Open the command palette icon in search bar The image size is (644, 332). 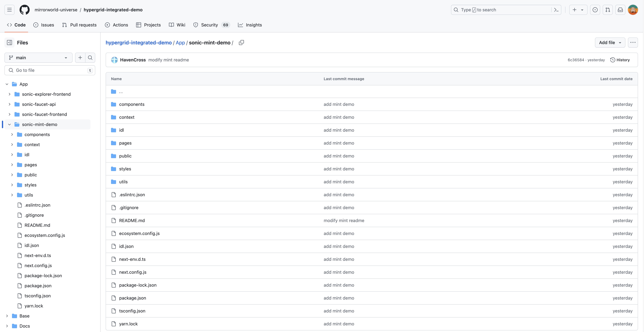point(556,10)
